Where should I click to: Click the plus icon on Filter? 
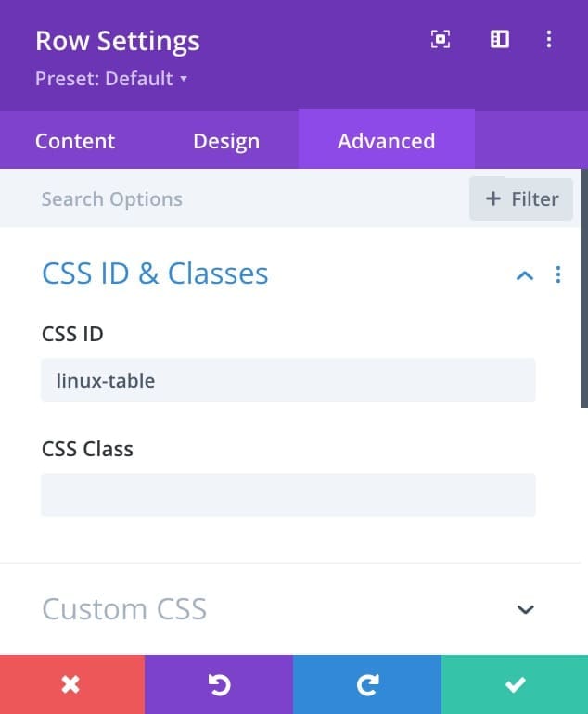click(x=493, y=198)
